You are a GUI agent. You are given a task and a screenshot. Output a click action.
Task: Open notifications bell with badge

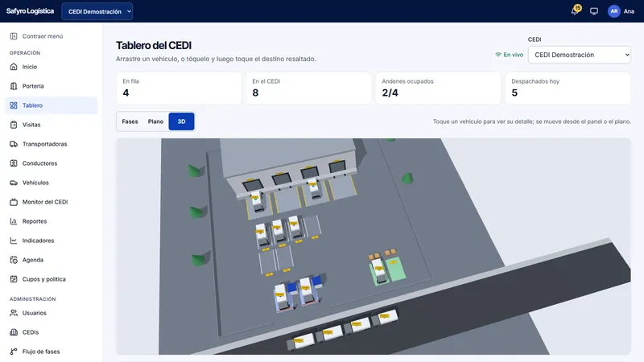point(576,10)
